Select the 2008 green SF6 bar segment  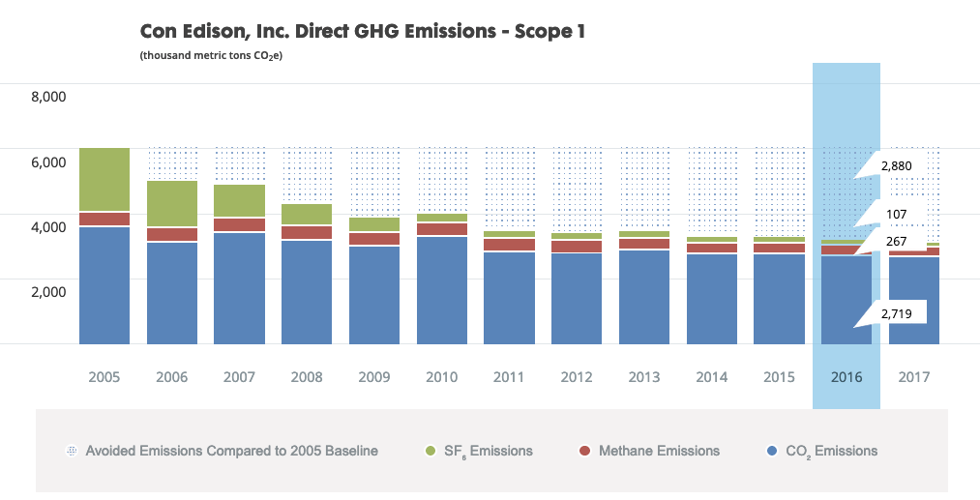click(x=307, y=214)
